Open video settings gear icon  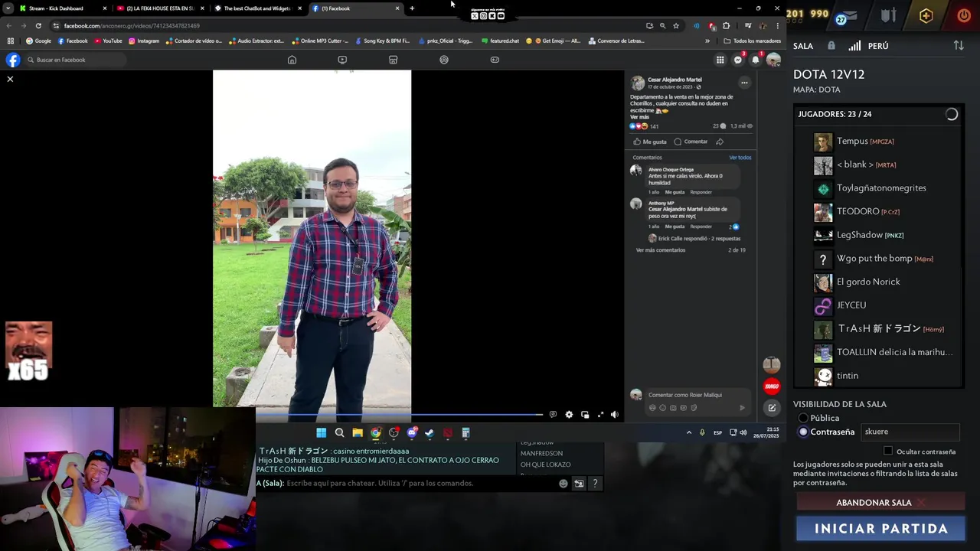click(569, 415)
